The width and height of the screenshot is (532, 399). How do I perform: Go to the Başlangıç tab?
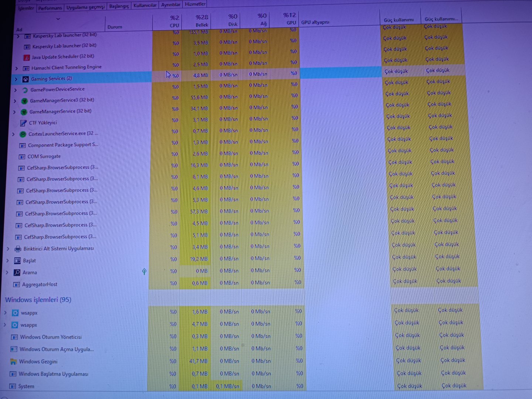[119, 6]
